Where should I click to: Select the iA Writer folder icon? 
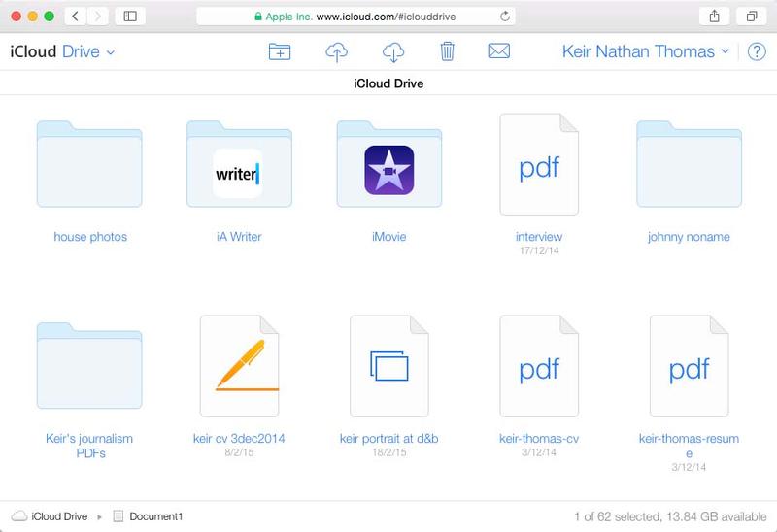pyautogui.click(x=239, y=164)
